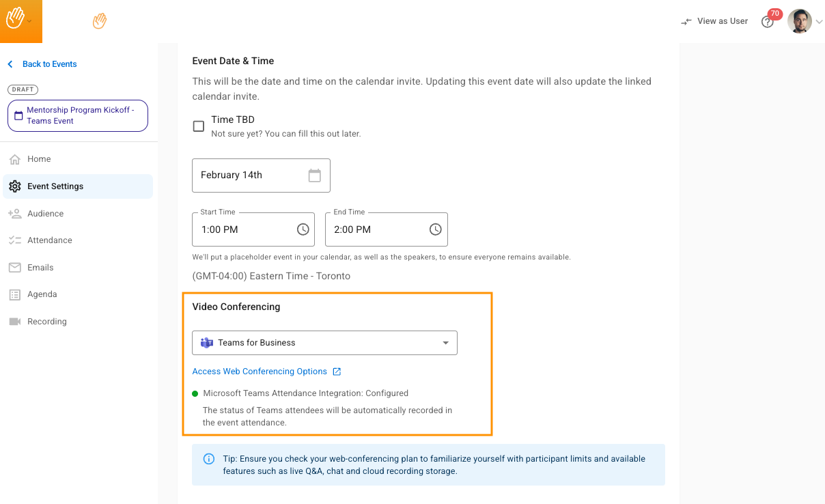The width and height of the screenshot is (825, 504).
Task: Click the calendar icon in the date field
Action: click(x=314, y=176)
